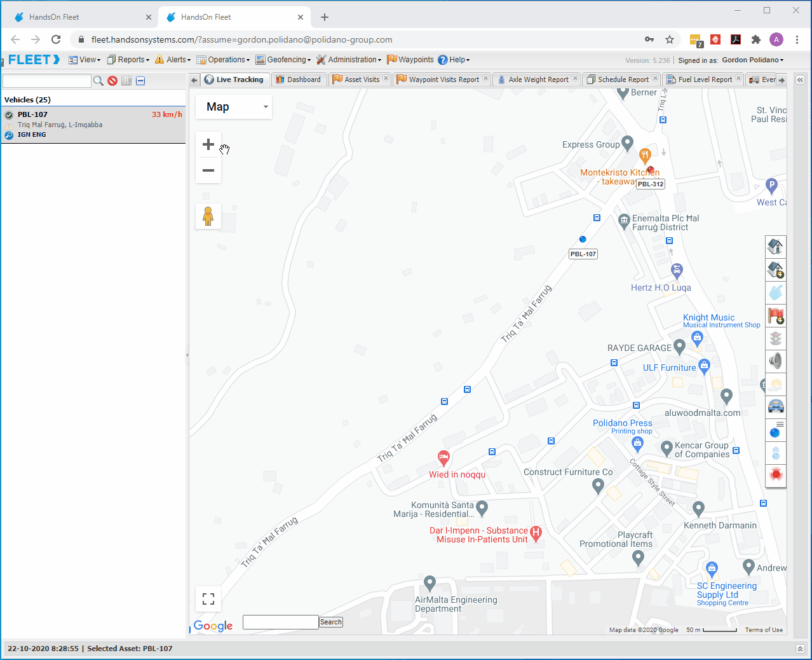The height and width of the screenshot is (660, 812).
Task: Open the Administration menu
Action: click(349, 60)
